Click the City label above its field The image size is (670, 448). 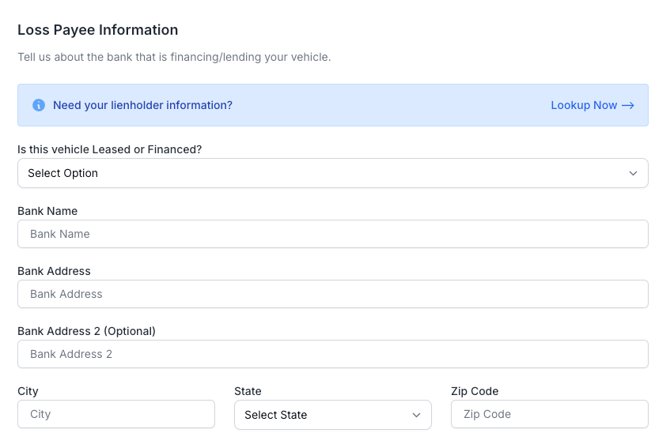coord(28,391)
